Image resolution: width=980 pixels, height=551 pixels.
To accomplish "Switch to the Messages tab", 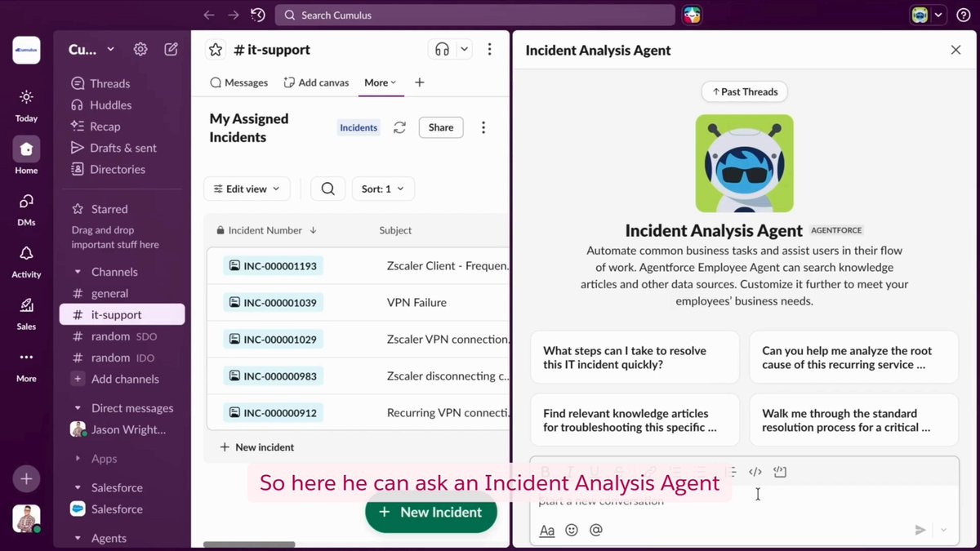I will 239,82.
